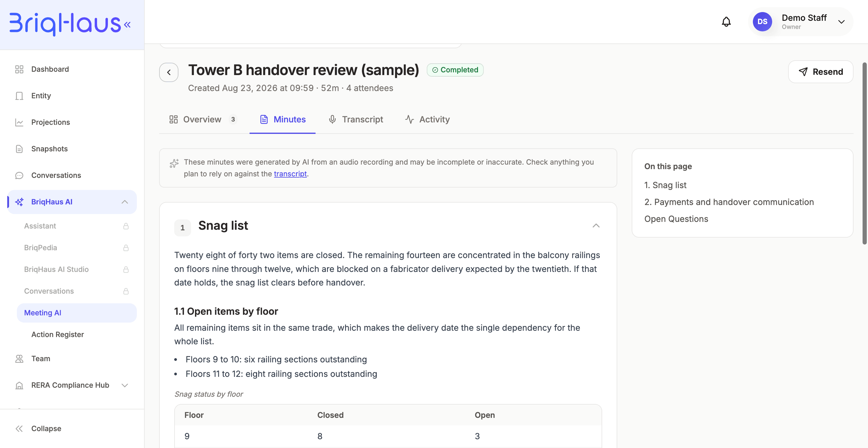Select Meeting AI in the sidebar

coord(77,313)
